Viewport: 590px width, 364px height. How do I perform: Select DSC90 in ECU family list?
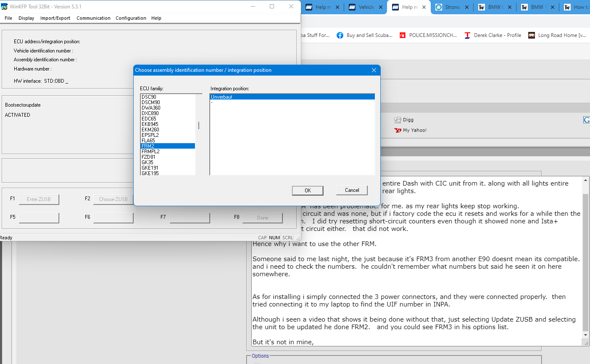coord(168,97)
